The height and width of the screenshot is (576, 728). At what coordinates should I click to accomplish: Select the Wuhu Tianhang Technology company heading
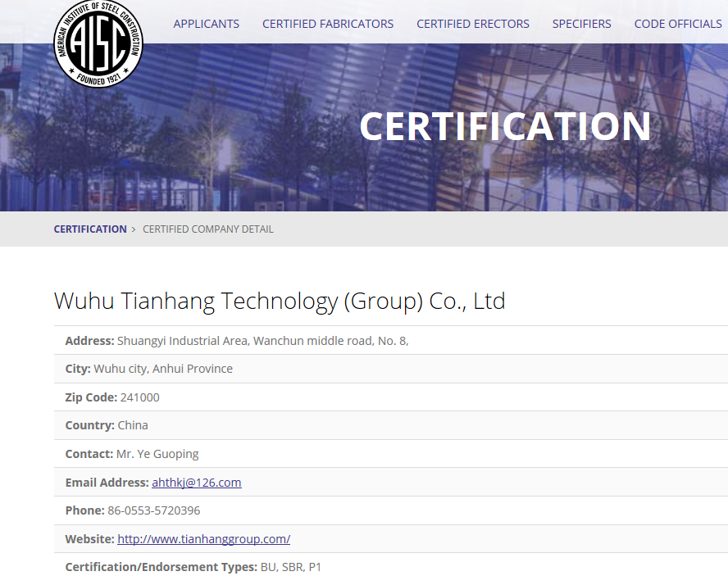pos(280,302)
